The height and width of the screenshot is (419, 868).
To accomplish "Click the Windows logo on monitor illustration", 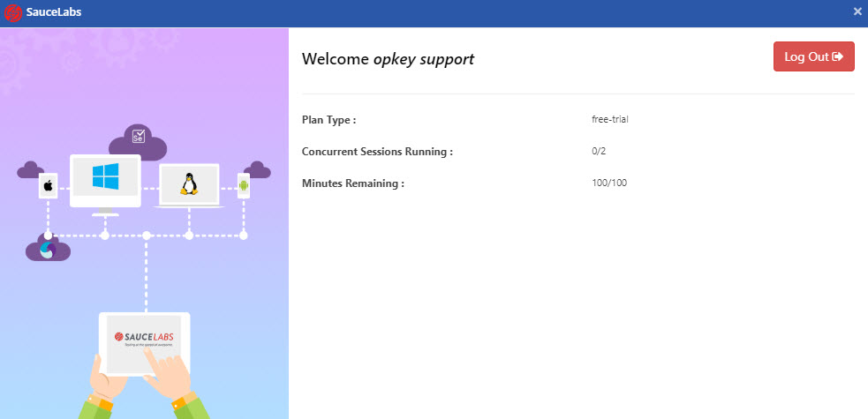I will click(x=105, y=176).
